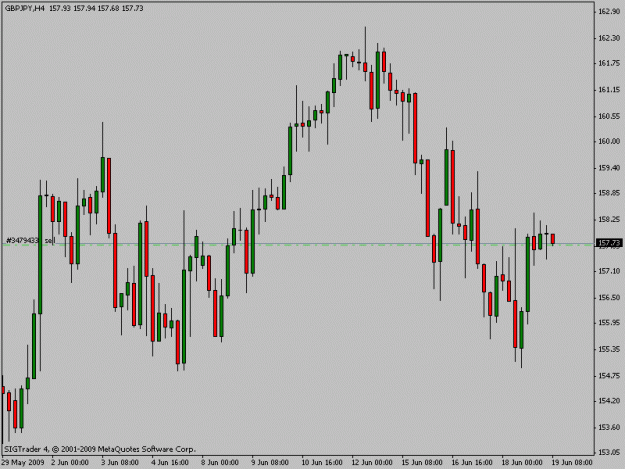This screenshot has height=469, width=625.
Task: Click the 158.85 price scale label
Action: pos(609,193)
